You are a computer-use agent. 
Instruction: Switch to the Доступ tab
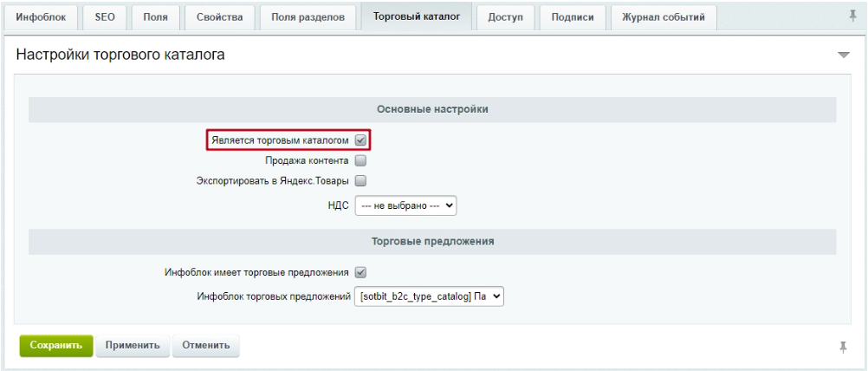pyautogui.click(x=505, y=18)
